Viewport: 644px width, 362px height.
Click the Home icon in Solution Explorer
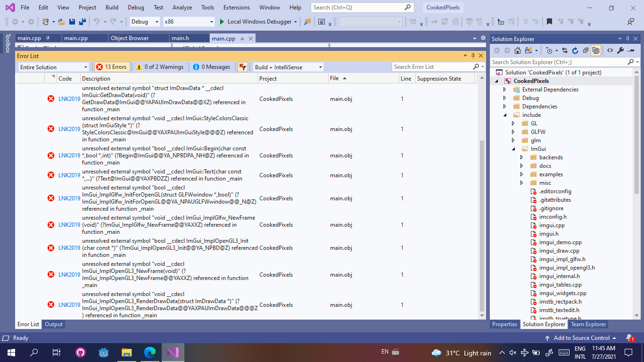[518, 51]
